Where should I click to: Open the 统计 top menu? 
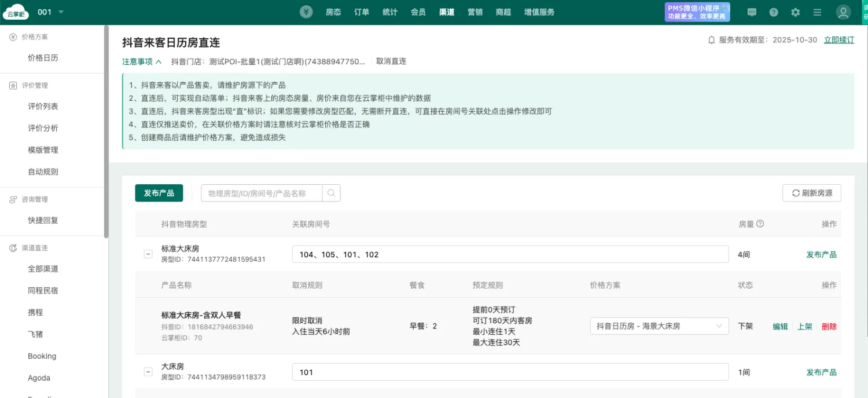click(x=390, y=12)
